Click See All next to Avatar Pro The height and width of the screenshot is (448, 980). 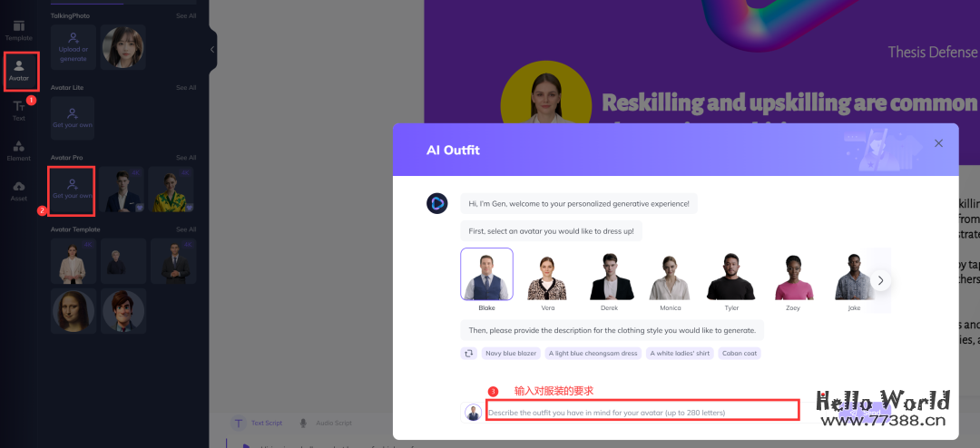tap(186, 158)
